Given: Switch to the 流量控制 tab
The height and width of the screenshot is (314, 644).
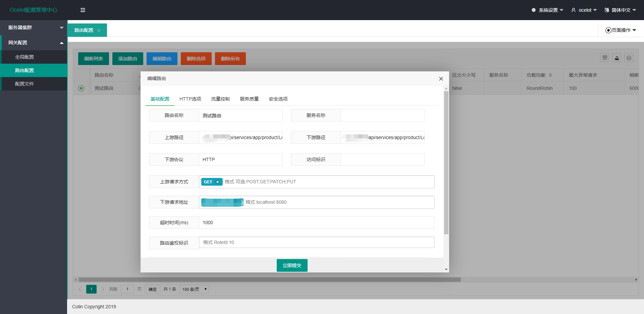Looking at the screenshot, I should click(x=220, y=99).
